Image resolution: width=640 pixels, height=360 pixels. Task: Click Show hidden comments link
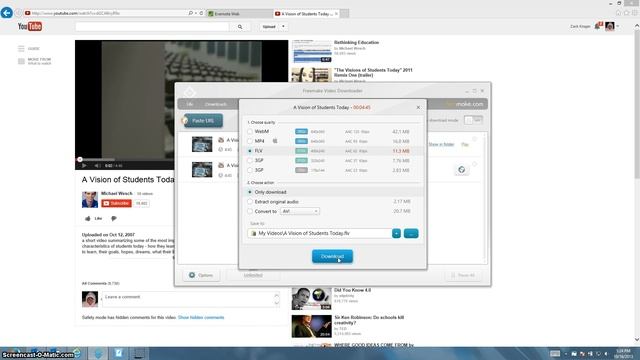(x=201, y=318)
